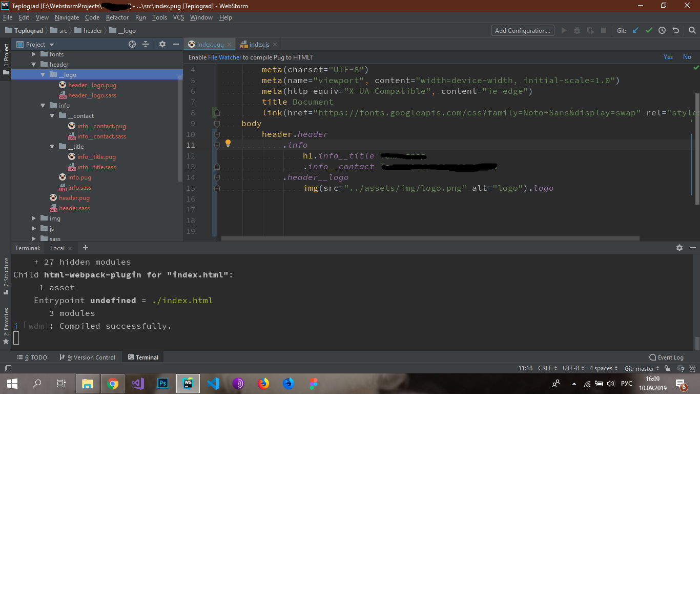700x598 pixels.
Task: Open the TODO tool window tab
Action: click(32, 357)
